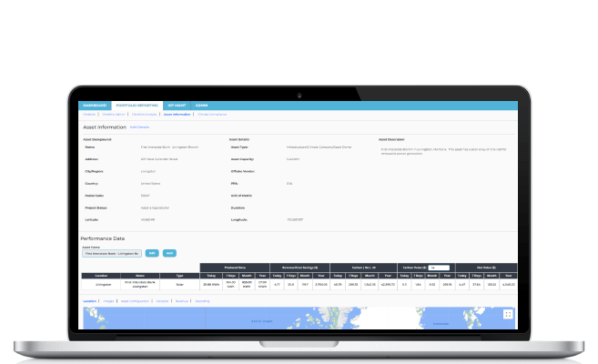Open the Asset Information sub-tab
Screen dimensions: 598x364
pos(177,115)
